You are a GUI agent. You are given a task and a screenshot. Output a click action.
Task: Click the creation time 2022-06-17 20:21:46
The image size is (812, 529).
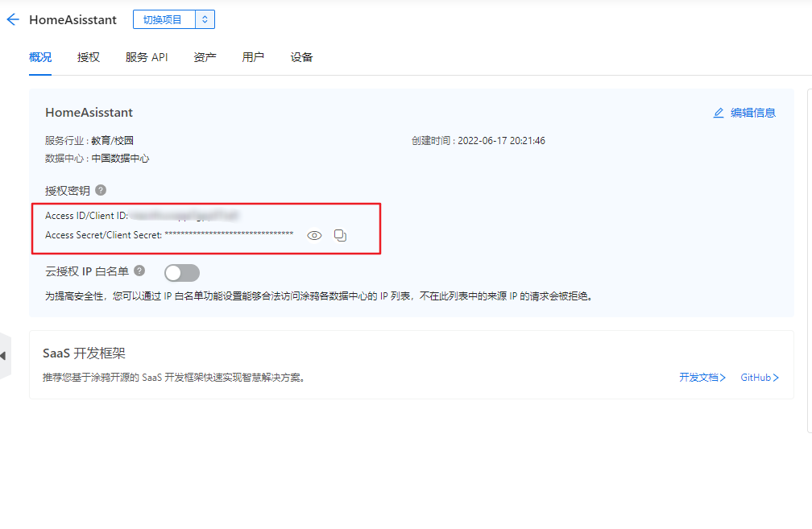(501, 141)
